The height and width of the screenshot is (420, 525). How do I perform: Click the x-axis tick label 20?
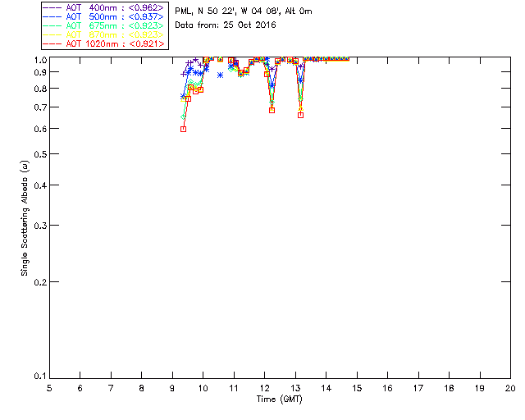510,389
